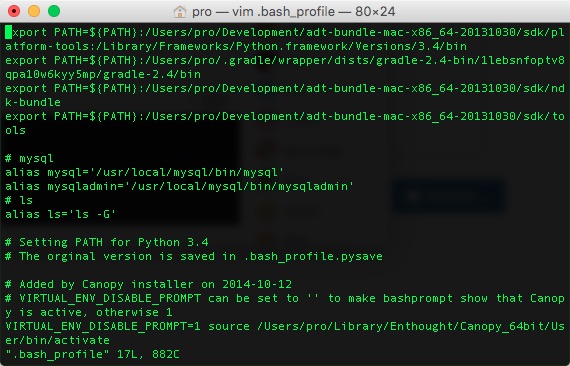Viewport: 570px width, 366px height.
Task: Click the '# Setting PATH for Python 3.4' comment
Action: point(107,242)
